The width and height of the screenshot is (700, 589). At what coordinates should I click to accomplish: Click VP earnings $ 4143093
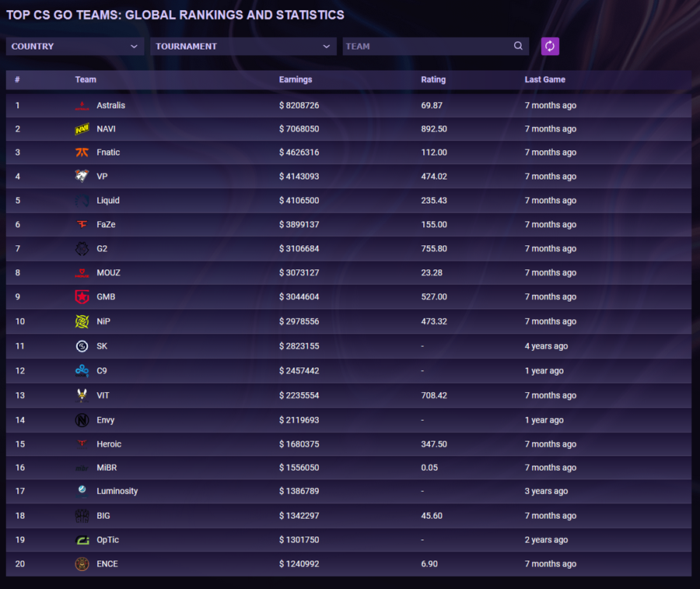(299, 177)
